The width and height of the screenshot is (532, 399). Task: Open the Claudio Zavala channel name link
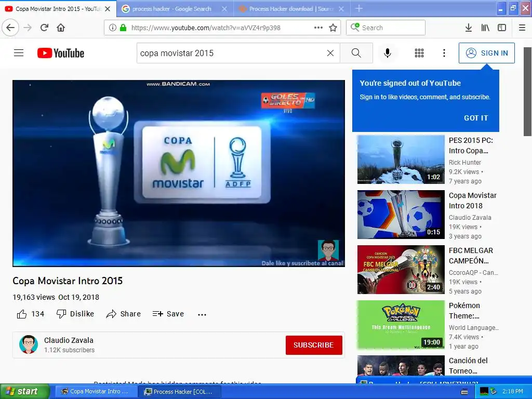point(69,340)
